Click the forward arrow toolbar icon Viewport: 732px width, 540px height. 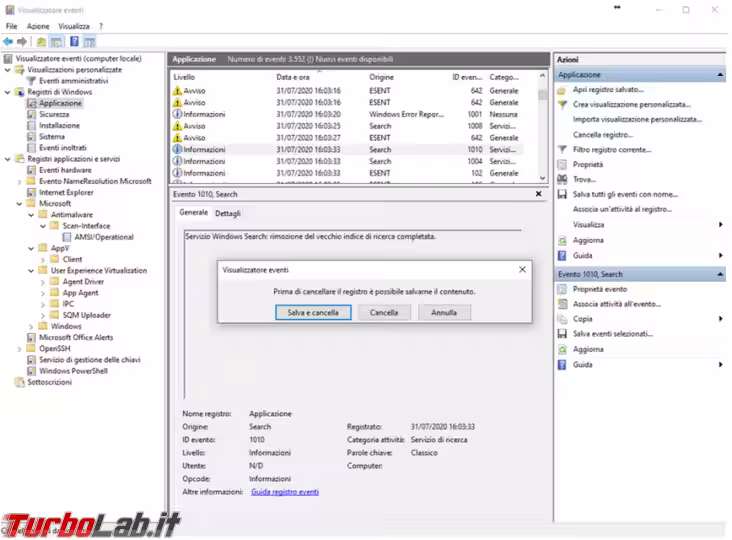point(21,42)
